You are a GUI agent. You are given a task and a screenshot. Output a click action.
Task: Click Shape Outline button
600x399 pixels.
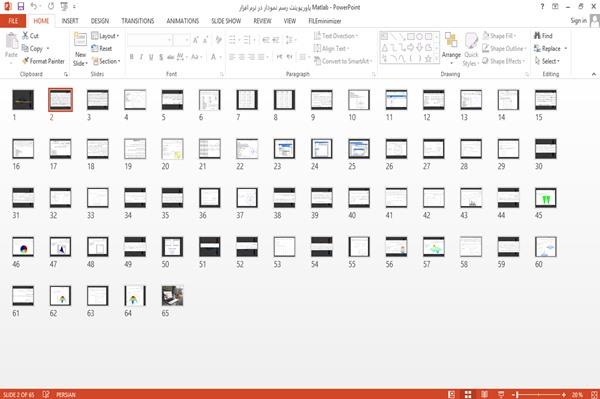504,48
